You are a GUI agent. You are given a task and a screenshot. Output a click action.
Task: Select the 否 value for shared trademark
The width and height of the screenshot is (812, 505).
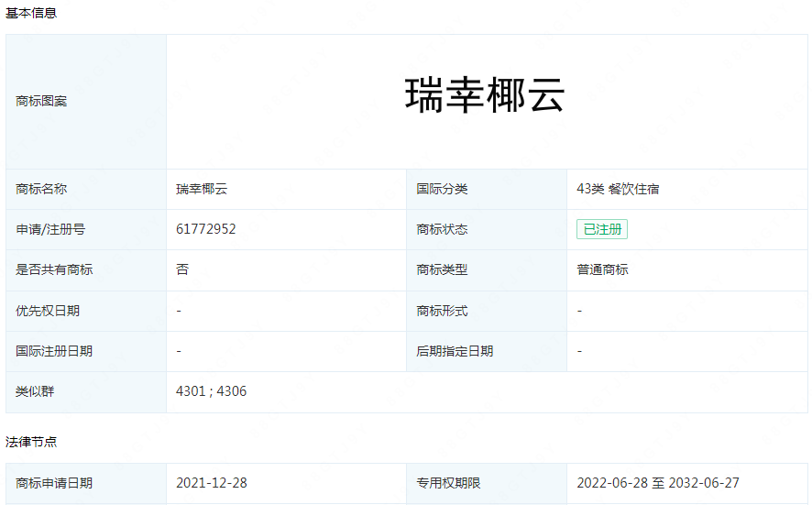182,269
